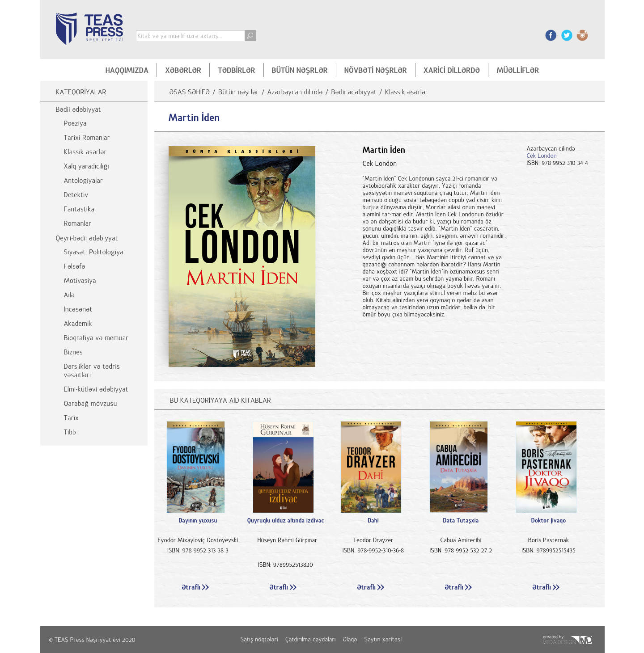This screenshot has height=653, width=644.
Task: Open the Cek London author link
Action: click(x=542, y=156)
